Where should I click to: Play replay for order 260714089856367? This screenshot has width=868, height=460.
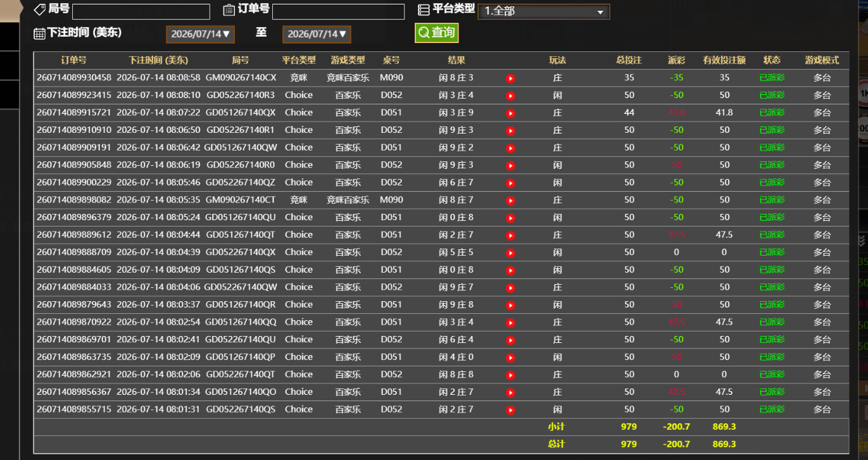(510, 392)
